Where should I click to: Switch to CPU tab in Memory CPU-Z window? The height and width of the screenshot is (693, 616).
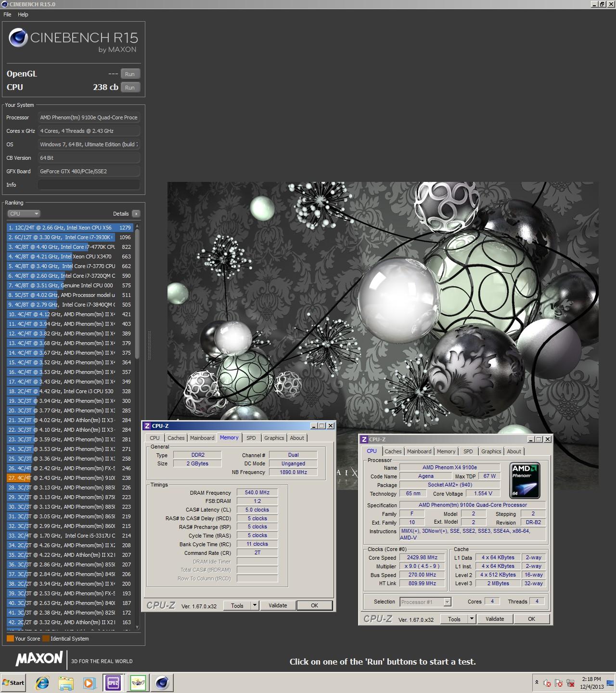pyautogui.click(x=154, y=438)
